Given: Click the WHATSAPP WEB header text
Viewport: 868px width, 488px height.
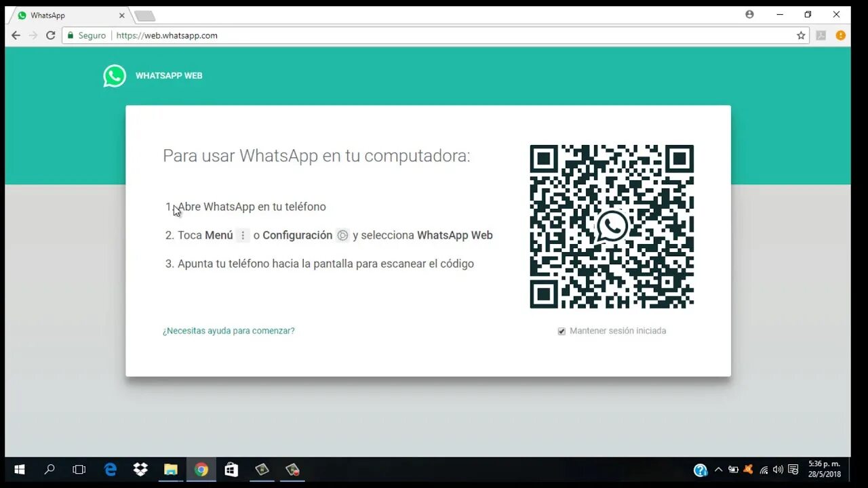Looking at the screenshot, I should click(x=169, y=76).
